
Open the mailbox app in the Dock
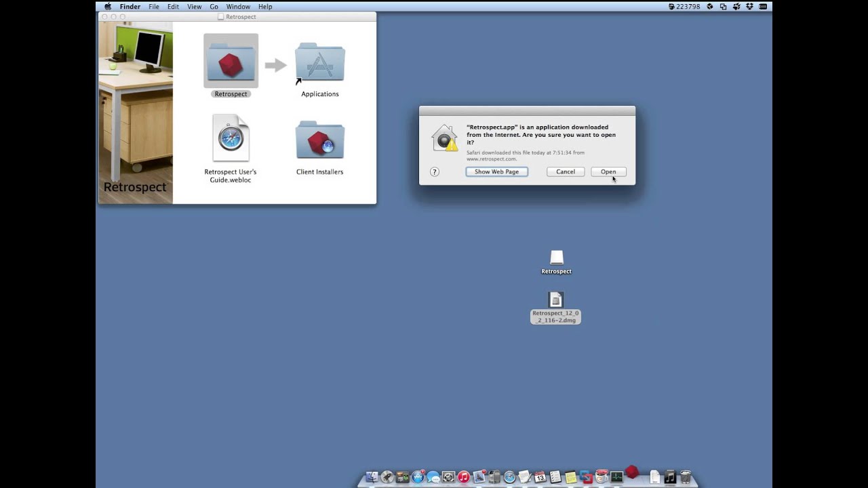click(495, 477)
